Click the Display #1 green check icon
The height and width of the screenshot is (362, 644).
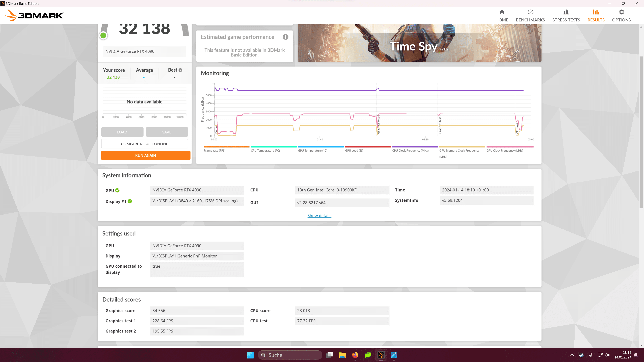click(x=130, y=201)
